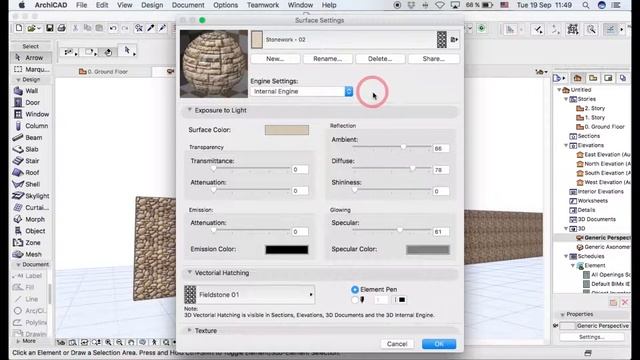The width and height of the screenshot is (640, 360).
Task: Select the Wall tool
Action: (x=31, y=91)
